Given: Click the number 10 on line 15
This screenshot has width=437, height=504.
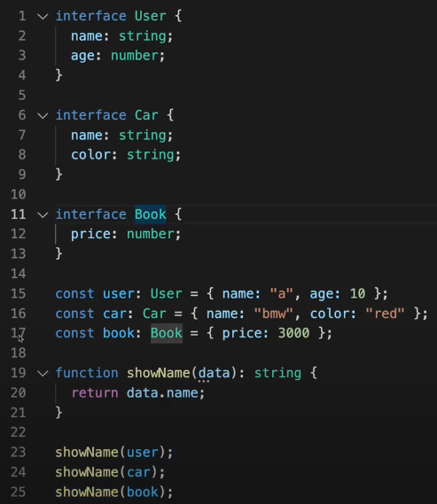Looking at the screenshot, I should pyautogui.click(x=357, y=294).
